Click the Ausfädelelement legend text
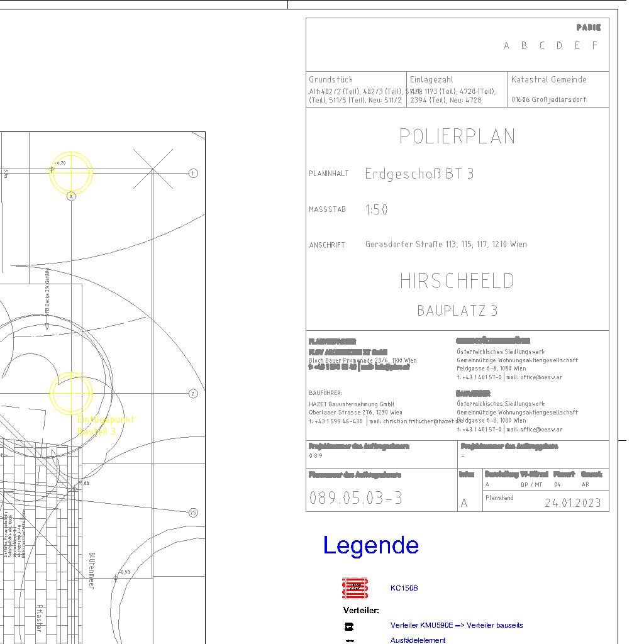The image size is (644, 644). point(418,640)
